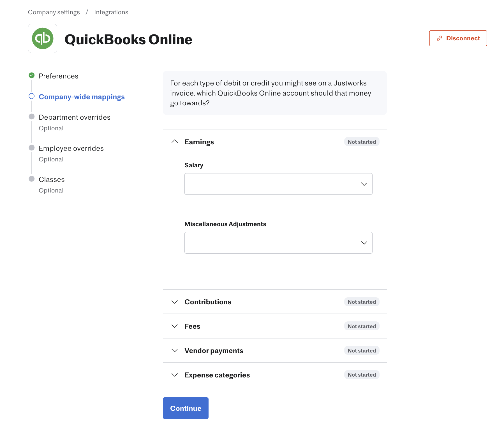Click the green Preferences completed checkmark
This screenshot has width=504, height=436.
[x=32, y=75]
